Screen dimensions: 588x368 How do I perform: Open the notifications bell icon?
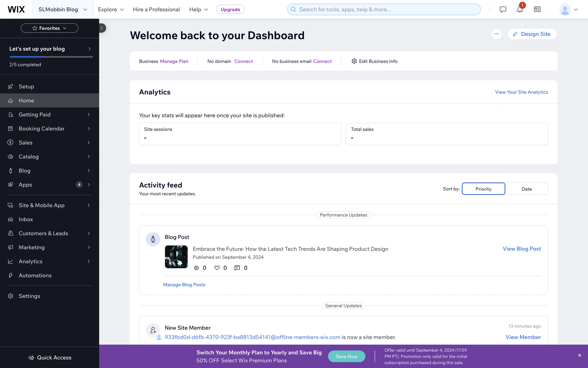(520, 10)
